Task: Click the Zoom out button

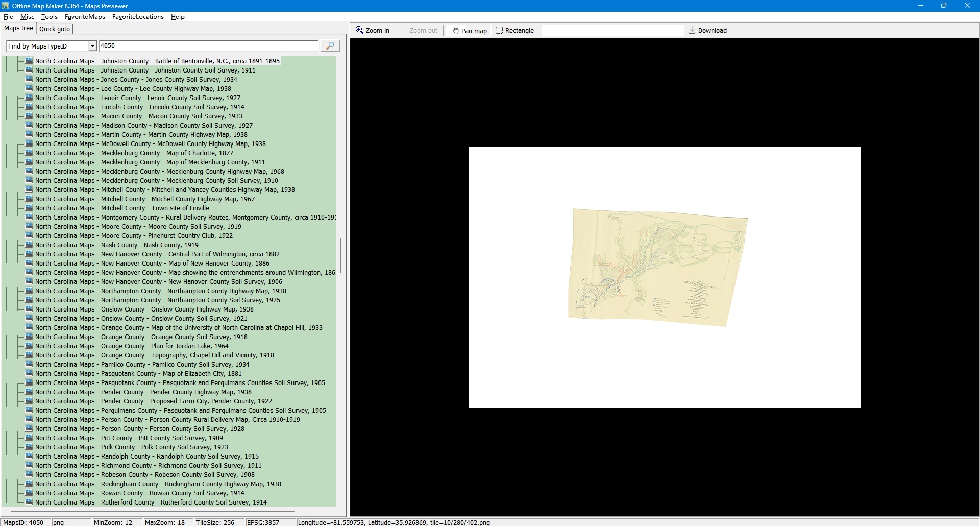Action: tap(423, 31)
